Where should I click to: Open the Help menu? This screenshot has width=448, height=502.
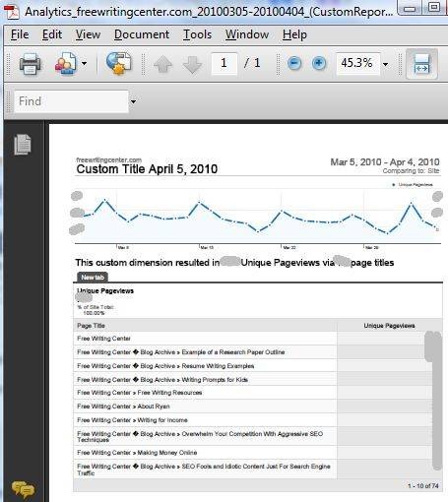[x=294, y=34]
